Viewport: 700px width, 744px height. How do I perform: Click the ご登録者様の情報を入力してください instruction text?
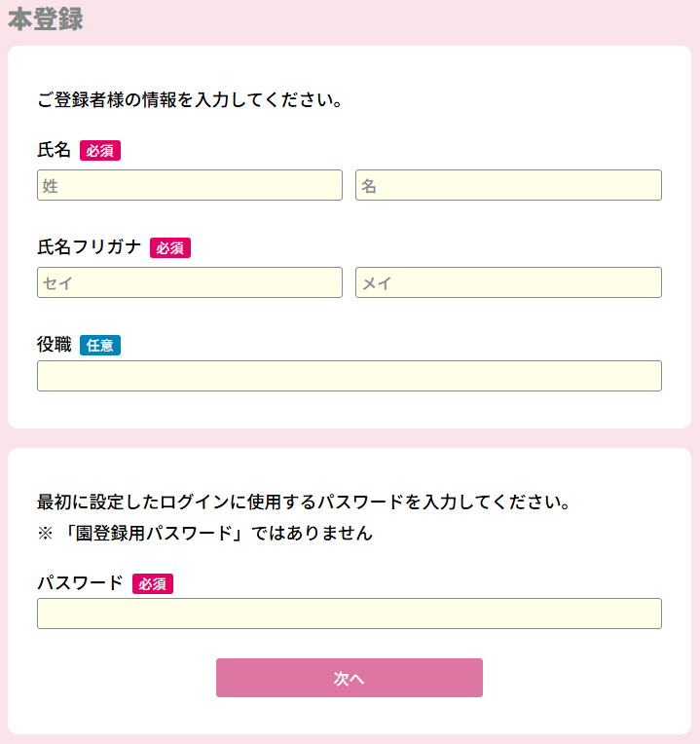[x=189, y=99]
